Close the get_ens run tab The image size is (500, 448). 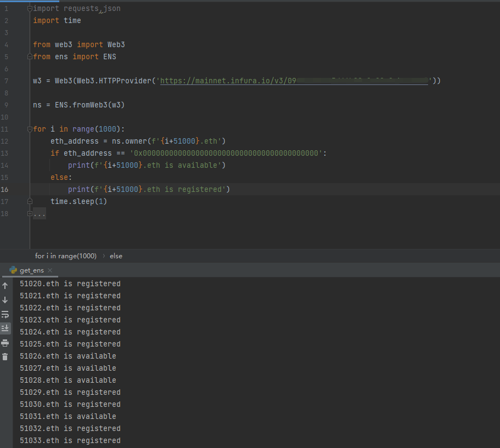50,270
